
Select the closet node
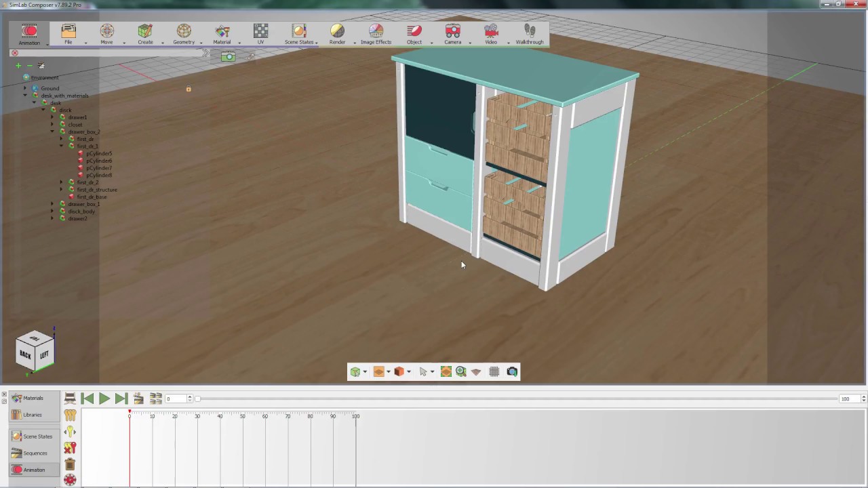75,125
